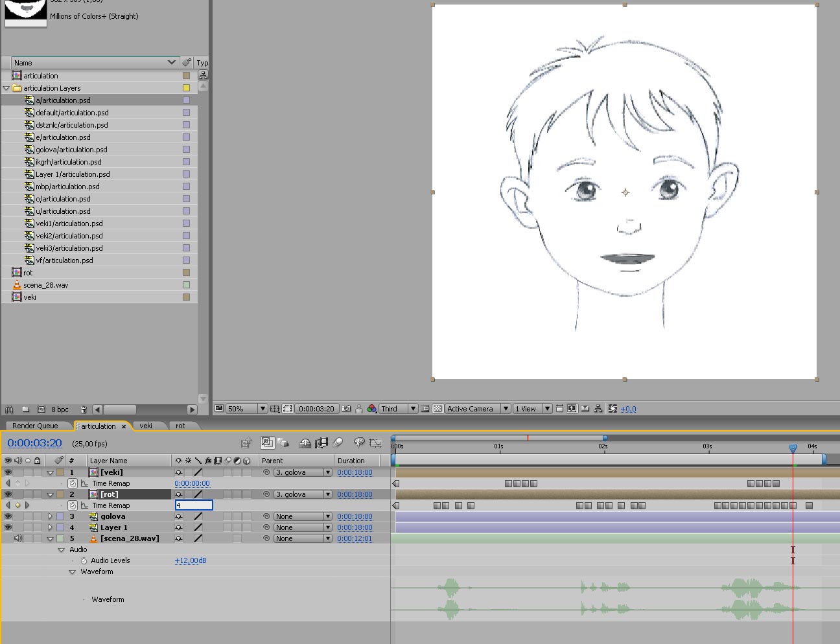Open Parent dropdown for veki layer

click(x=303, y=472)
